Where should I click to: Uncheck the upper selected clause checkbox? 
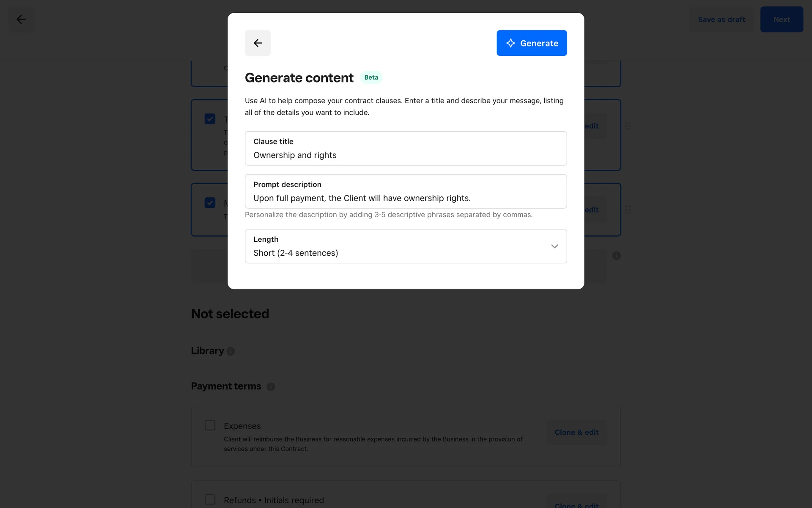click(x=210, y=119)
